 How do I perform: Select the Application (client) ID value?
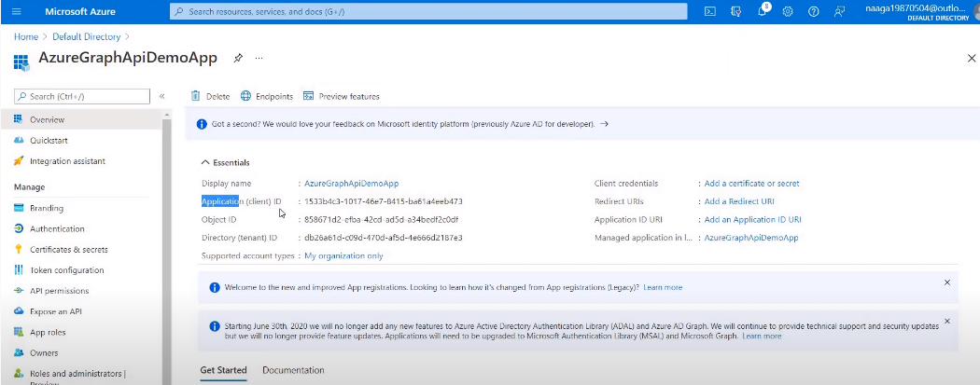tap(383, 201)
